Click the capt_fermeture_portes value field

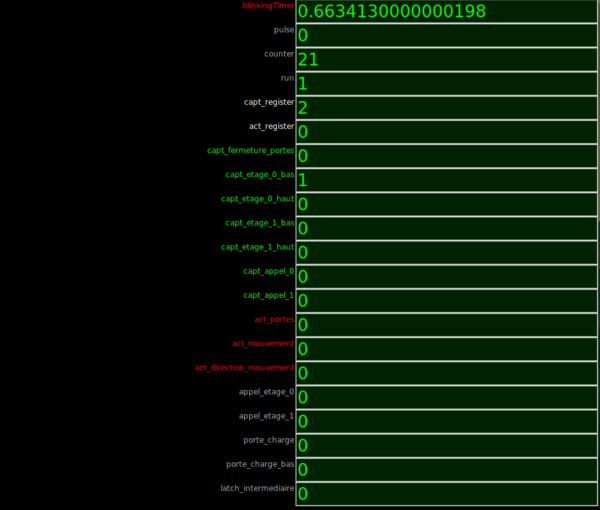point(446,156)
